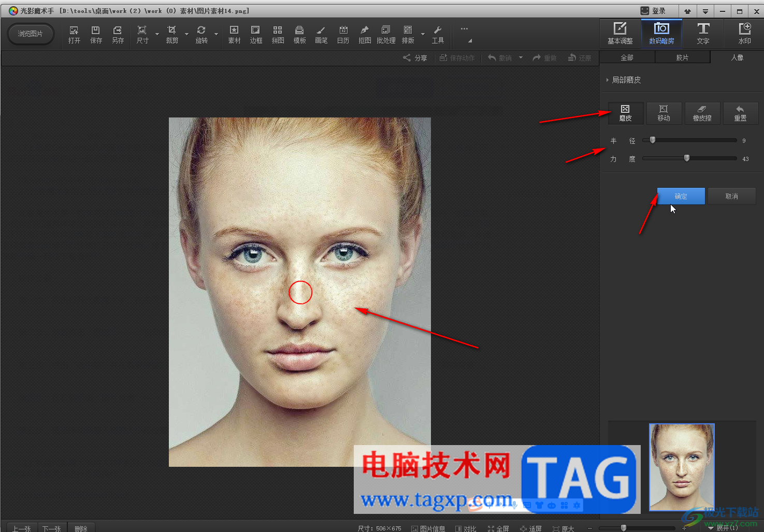Open the 文字 text tab
This screenshot has width=764, height=532.
(703, 33)
